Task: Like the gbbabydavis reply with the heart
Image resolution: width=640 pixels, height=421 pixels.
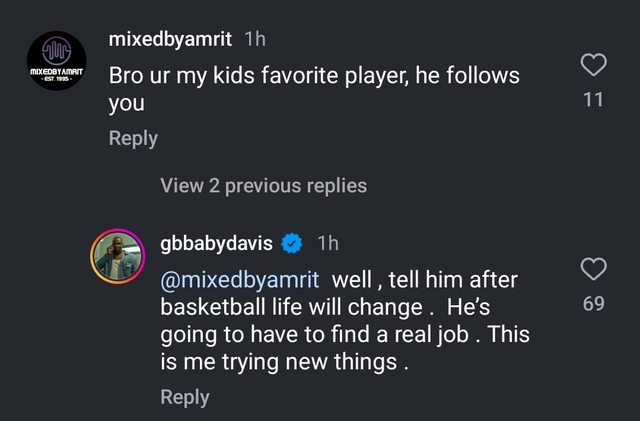Action: pos(593,269)
